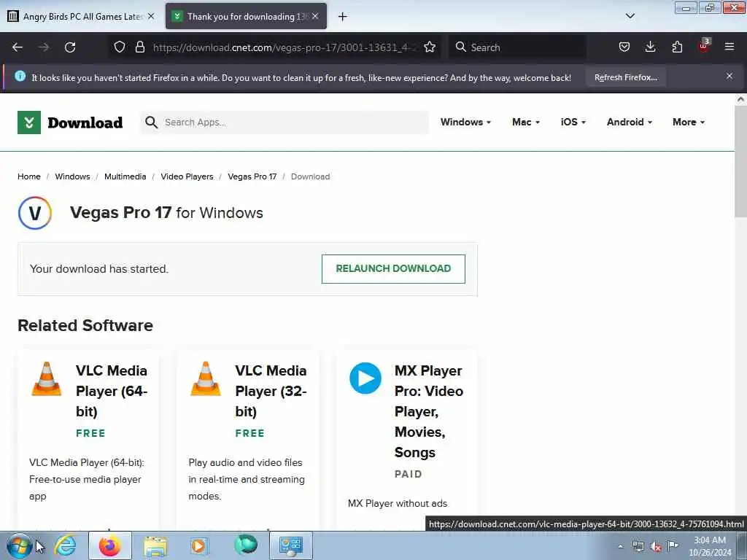Open the Windows breadcrumb link
The width and height of the screenshot is (747, 560).
click(x=72, y=176)
